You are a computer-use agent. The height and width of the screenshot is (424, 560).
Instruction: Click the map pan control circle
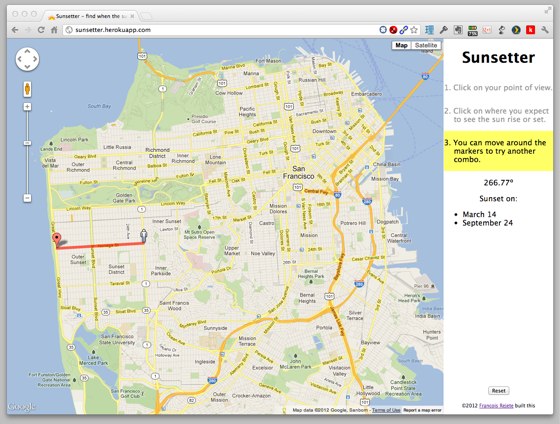(27, 59)
